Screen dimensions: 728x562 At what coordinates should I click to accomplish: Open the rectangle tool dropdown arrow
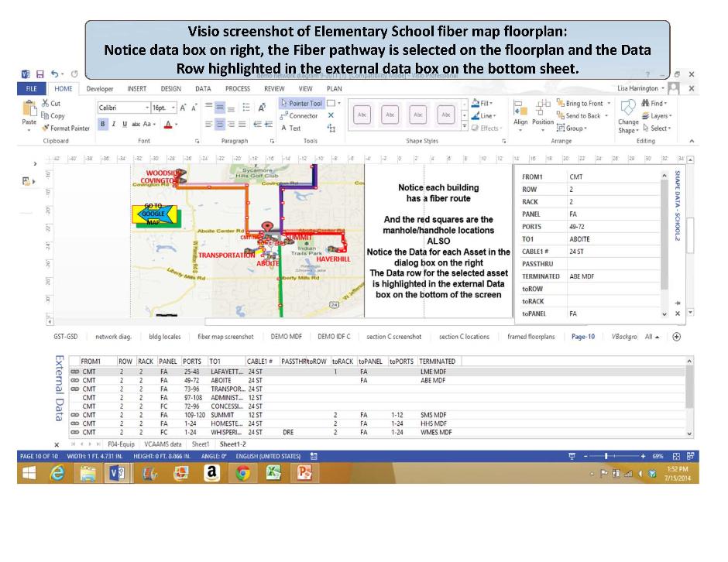pyautogui.click(x=339, y=103)
